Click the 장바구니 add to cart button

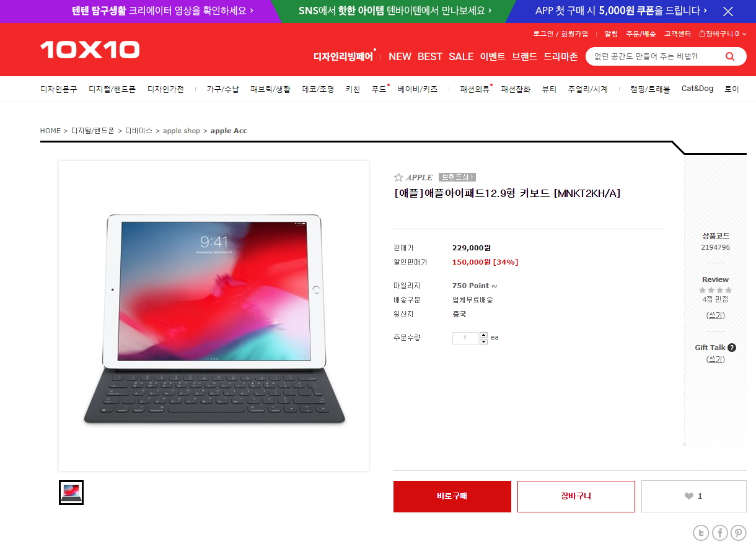point(576,496)
